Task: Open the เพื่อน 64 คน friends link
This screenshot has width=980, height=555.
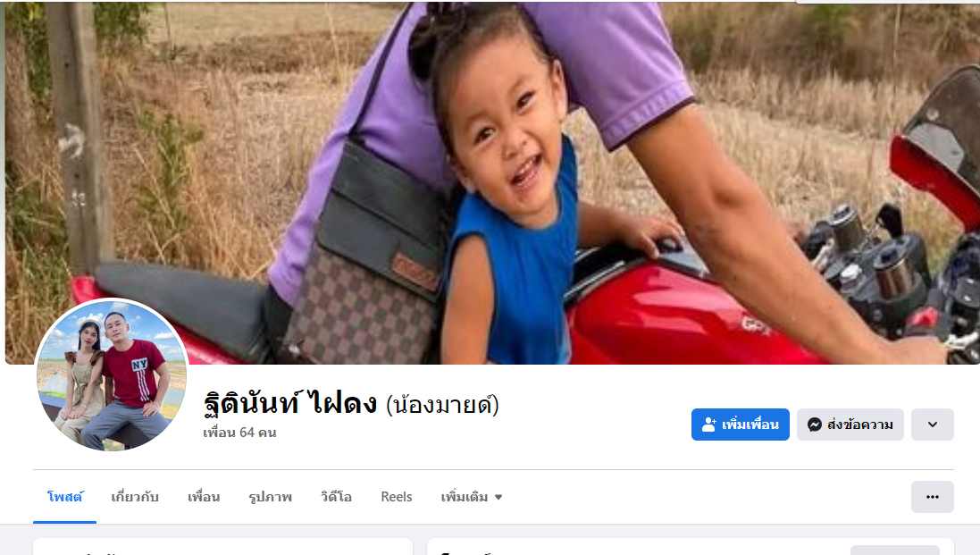Action: click(x=239, y=433)
